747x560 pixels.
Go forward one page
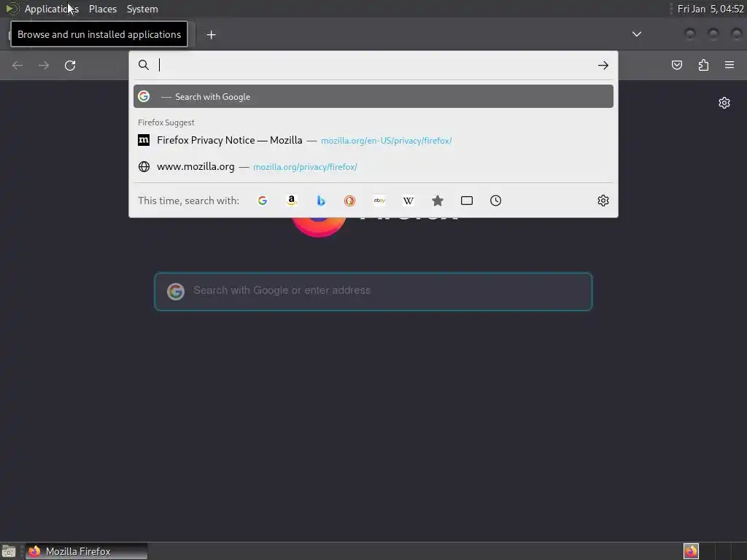pos(43,65)
